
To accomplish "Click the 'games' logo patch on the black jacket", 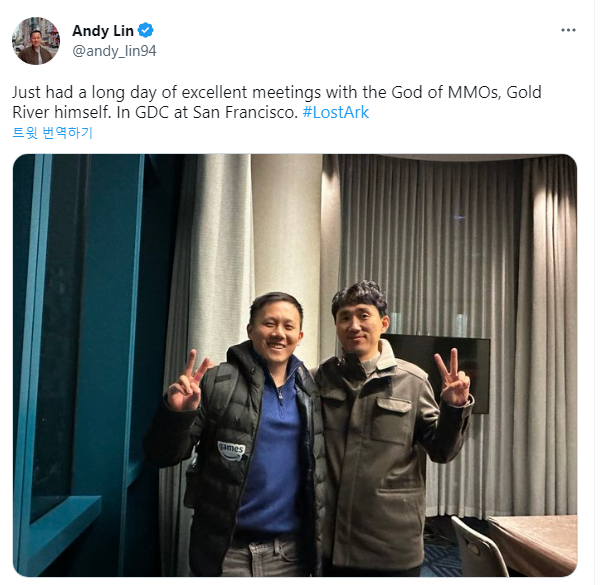I will (x=231, y=449).
